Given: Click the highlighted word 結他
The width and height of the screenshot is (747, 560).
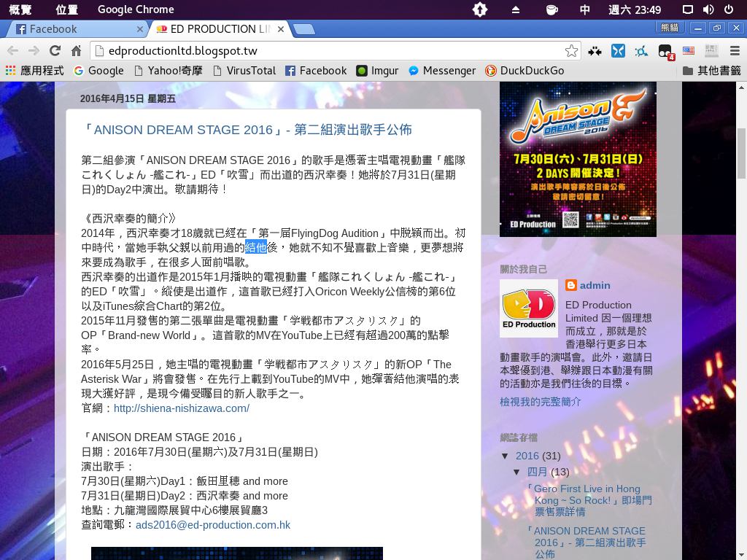Looking at the screenshot, I should point(256,248).
